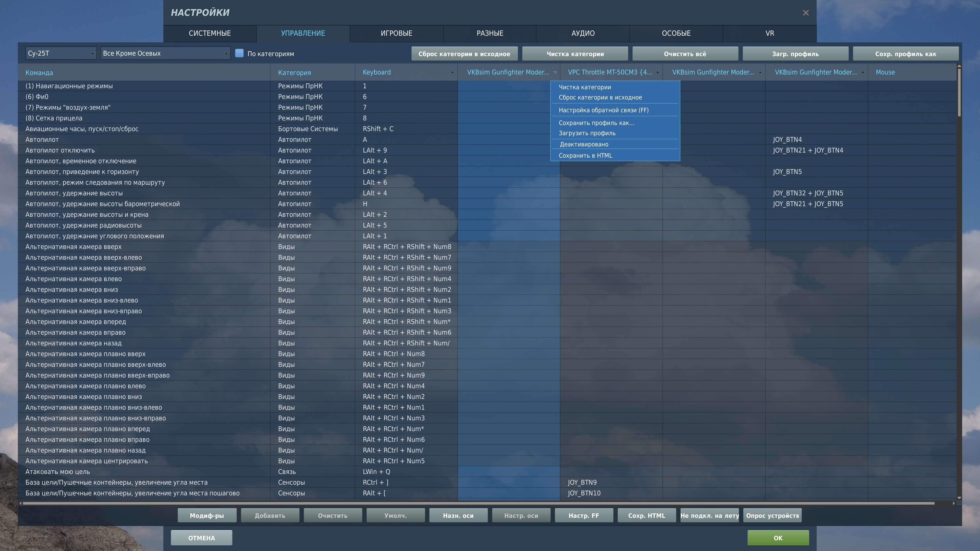980x551 pixels.
Task: Close the settings window with X icon
Action: pos(805,13)
